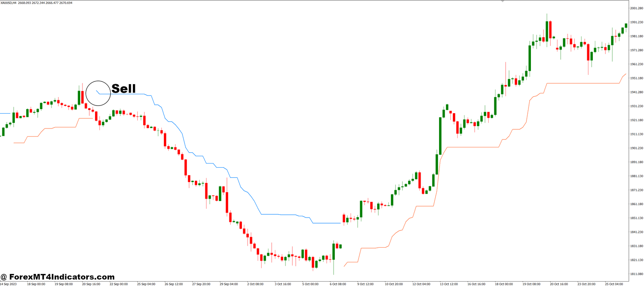
Task: Click the 2 Oct 08:00 time axis label
Action: pos(255,284)
